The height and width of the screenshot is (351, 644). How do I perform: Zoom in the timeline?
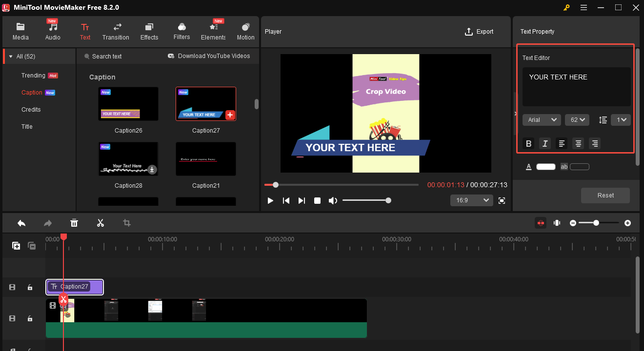click(627, 223)
